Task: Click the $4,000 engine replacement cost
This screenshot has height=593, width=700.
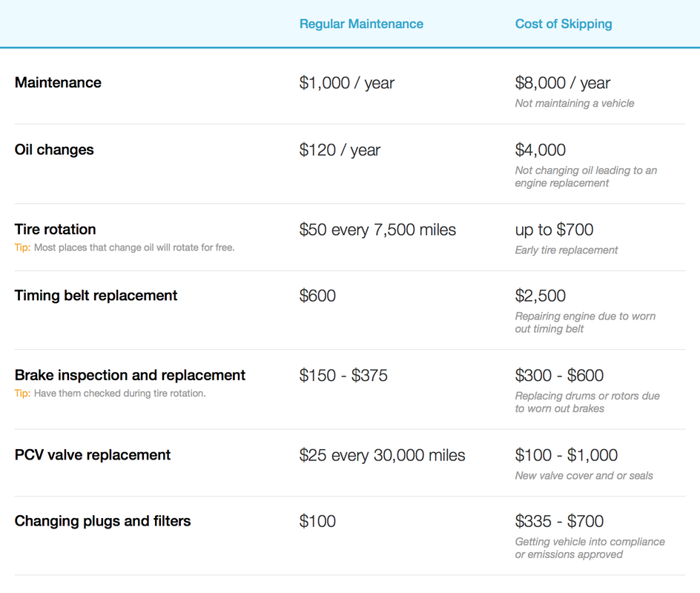Action: click(540, 150)
